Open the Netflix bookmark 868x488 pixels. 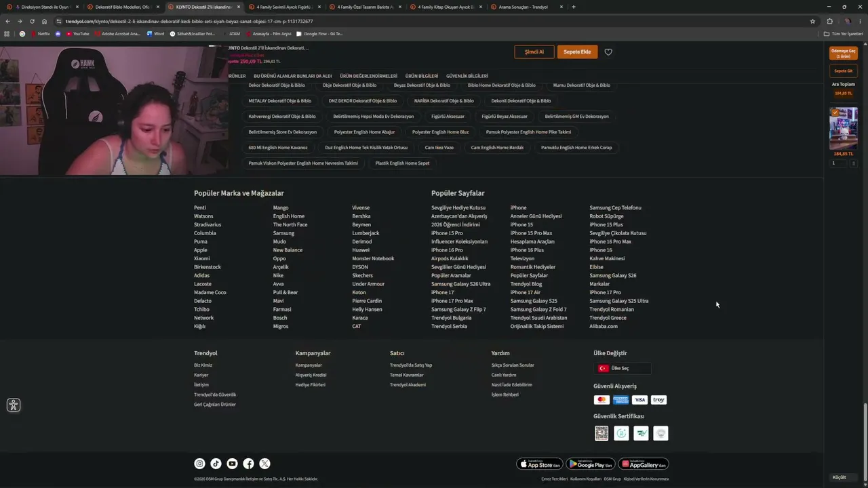tap(39, 33)
